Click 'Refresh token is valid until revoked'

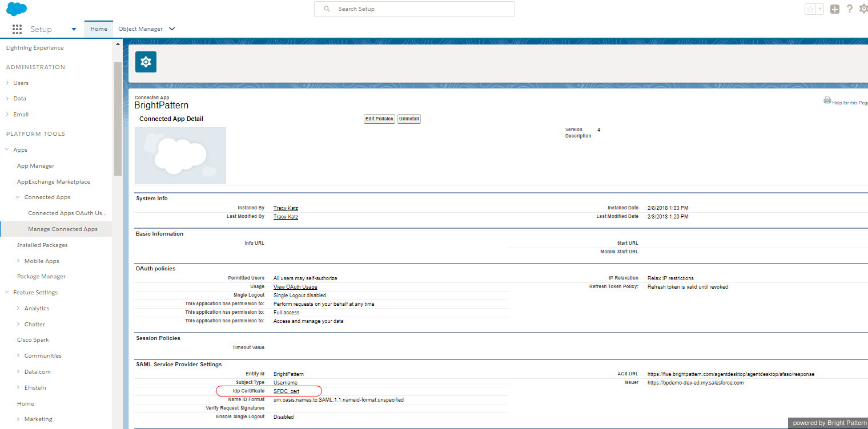pyautogui.click(x=688, y=287)
